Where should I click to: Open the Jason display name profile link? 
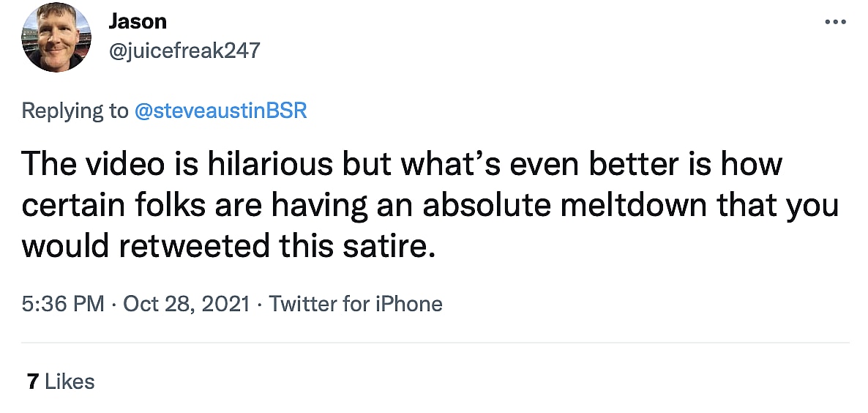tap(137, 21)
